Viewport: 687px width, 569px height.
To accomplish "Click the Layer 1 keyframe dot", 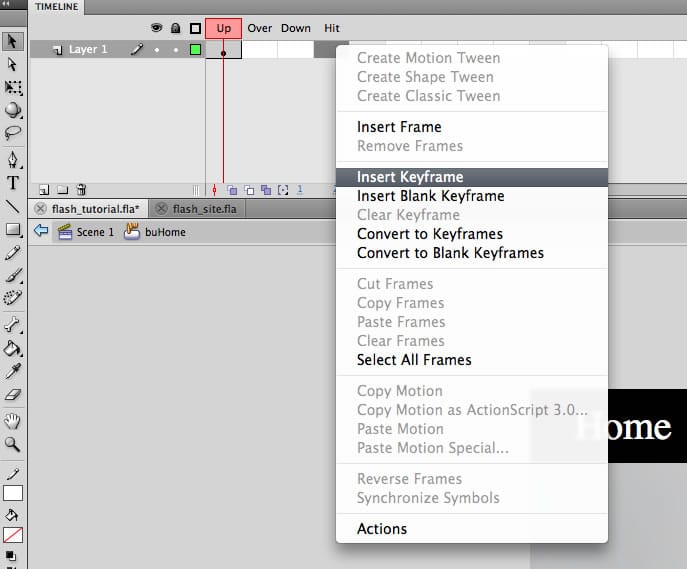I will 223,53.
